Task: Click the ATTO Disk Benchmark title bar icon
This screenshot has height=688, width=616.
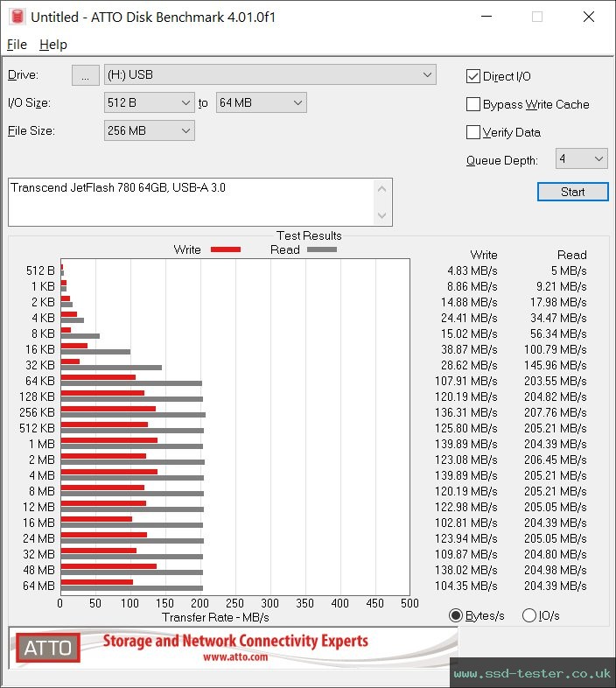Action: point(17,17)
